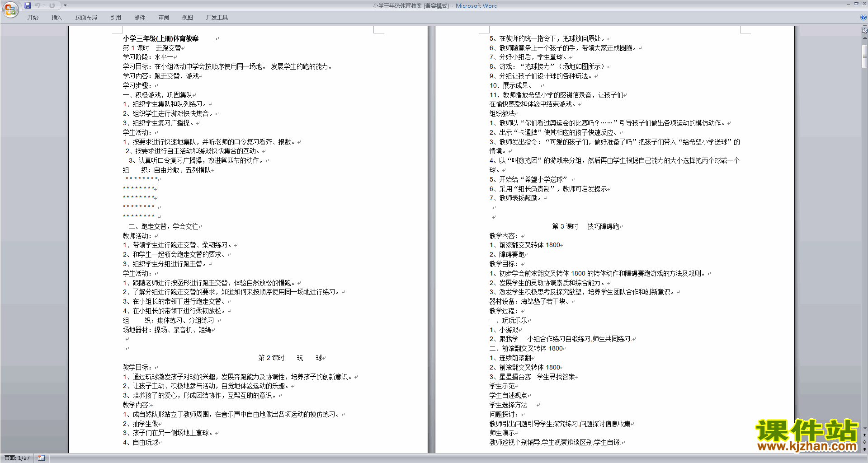Click the vertical scrollbar up arrow

(864, 39)
